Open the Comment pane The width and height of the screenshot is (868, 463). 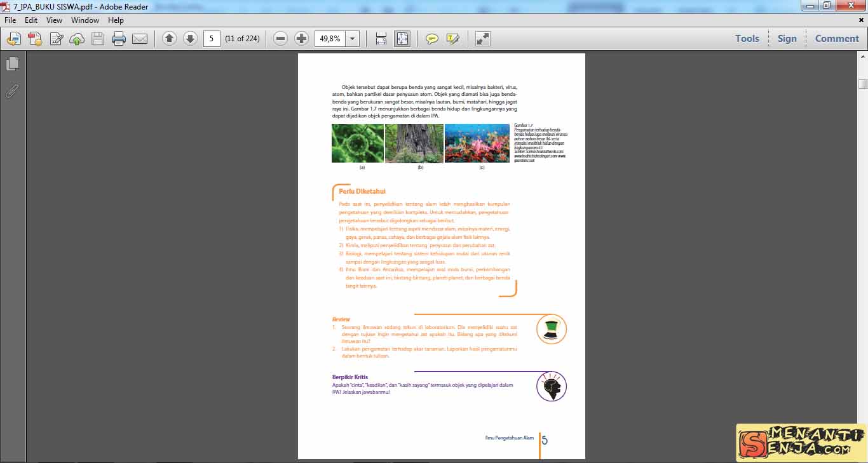pos(837,38)
